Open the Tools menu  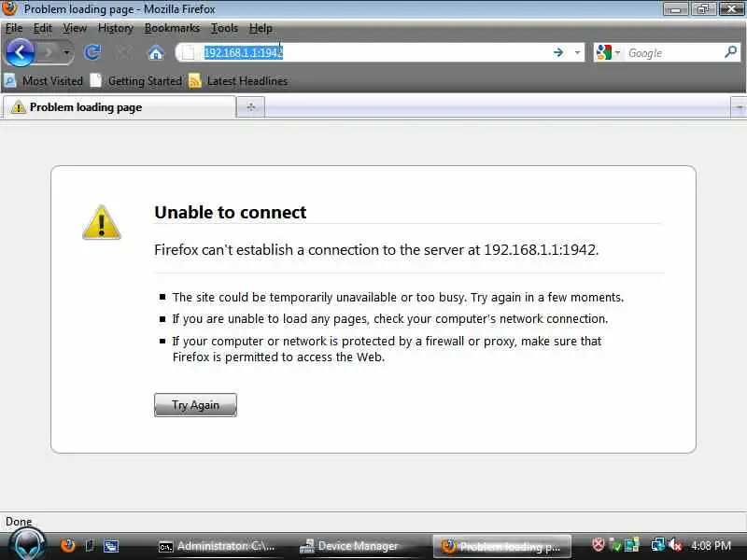(x=224, y=28)
